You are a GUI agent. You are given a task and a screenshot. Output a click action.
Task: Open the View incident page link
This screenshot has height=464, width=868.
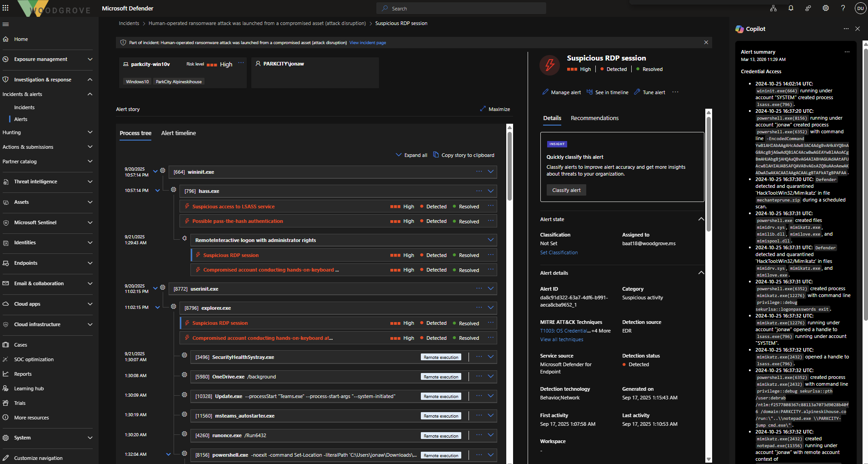point(367,43)
